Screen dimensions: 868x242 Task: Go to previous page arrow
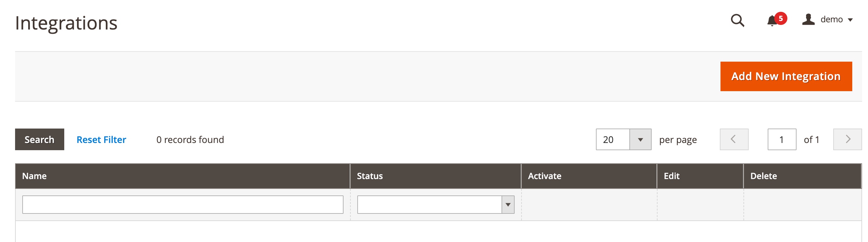(734, 139)
